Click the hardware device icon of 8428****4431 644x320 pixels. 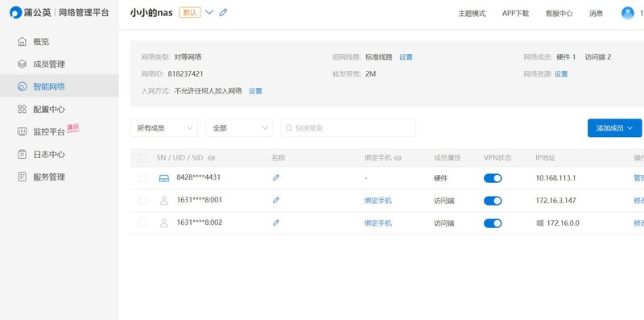pyautogui.click(x=164, y=178)
